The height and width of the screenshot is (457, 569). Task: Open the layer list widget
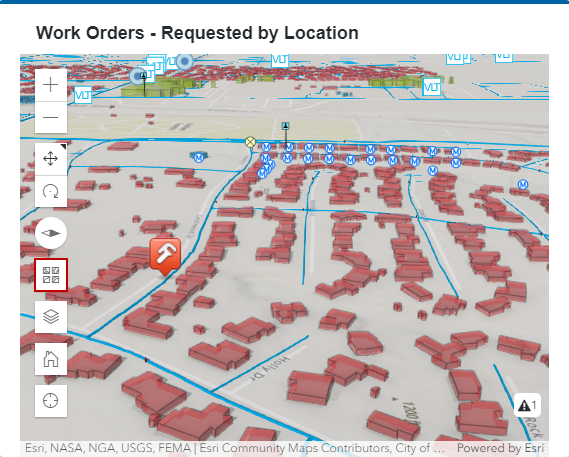[51, 317]
